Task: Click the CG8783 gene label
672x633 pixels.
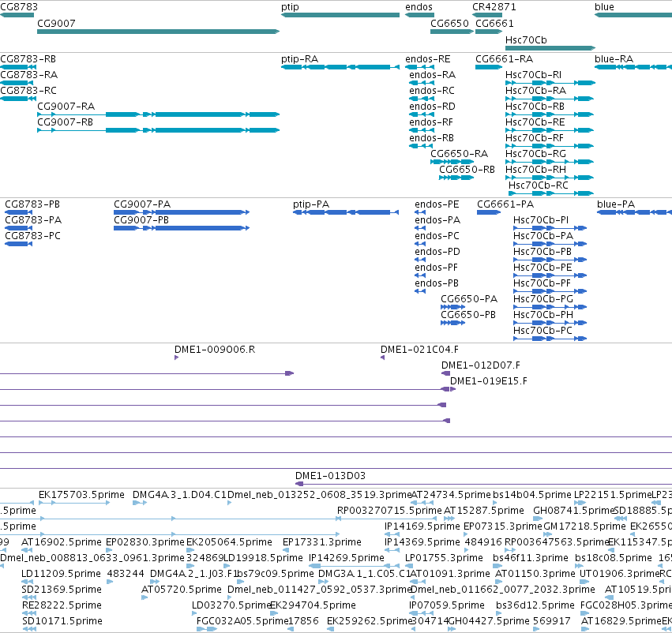Action: pyautogui.click(x=19, y=7)
